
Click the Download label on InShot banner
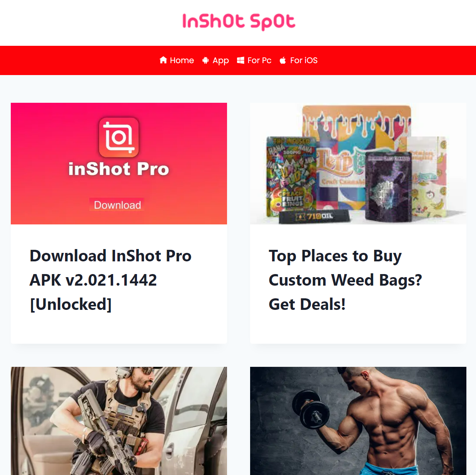pyautogui.click(x=117, y=205)
